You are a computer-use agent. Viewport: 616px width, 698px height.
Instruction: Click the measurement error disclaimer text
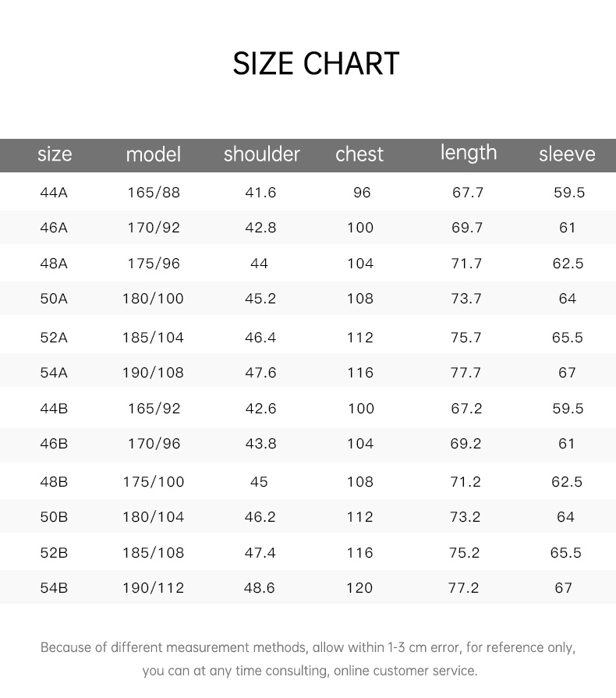point(308,659)
